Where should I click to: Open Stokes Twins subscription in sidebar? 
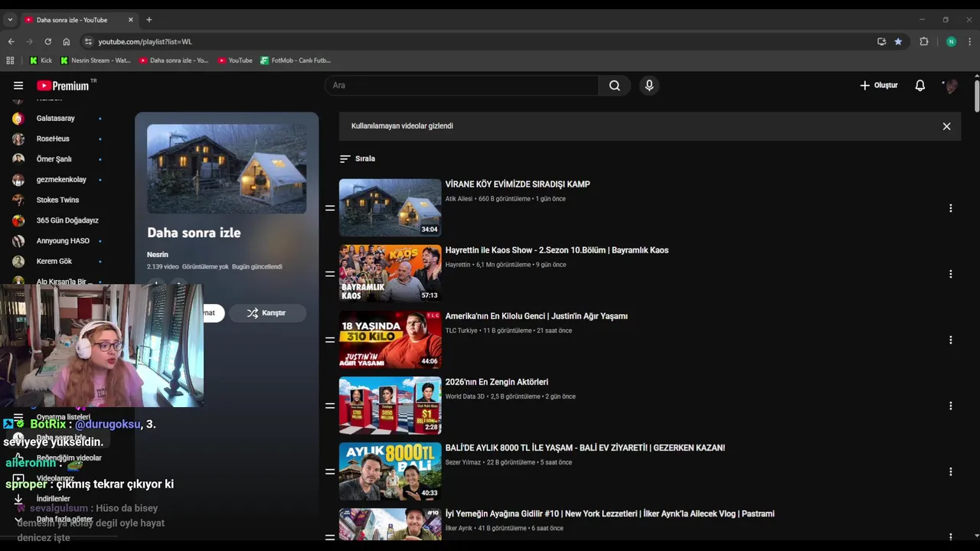57,200
